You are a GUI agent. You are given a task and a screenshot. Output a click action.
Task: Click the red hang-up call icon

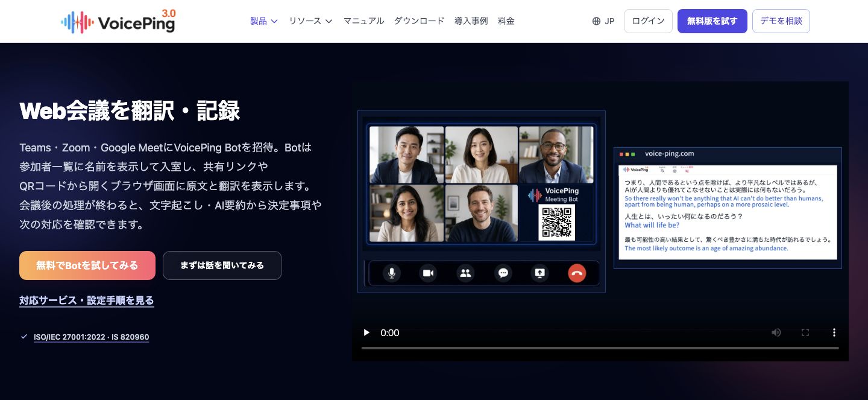pyautogui.click(x=577, y=273)
